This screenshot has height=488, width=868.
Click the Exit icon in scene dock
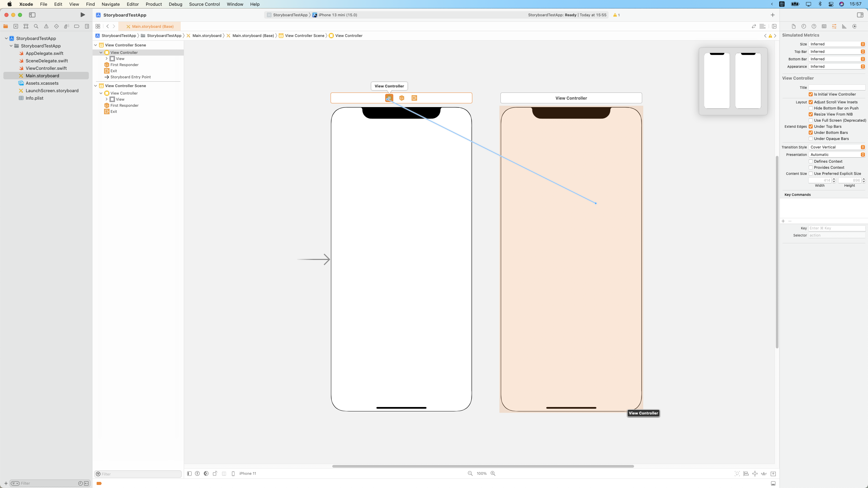[414, 98]
